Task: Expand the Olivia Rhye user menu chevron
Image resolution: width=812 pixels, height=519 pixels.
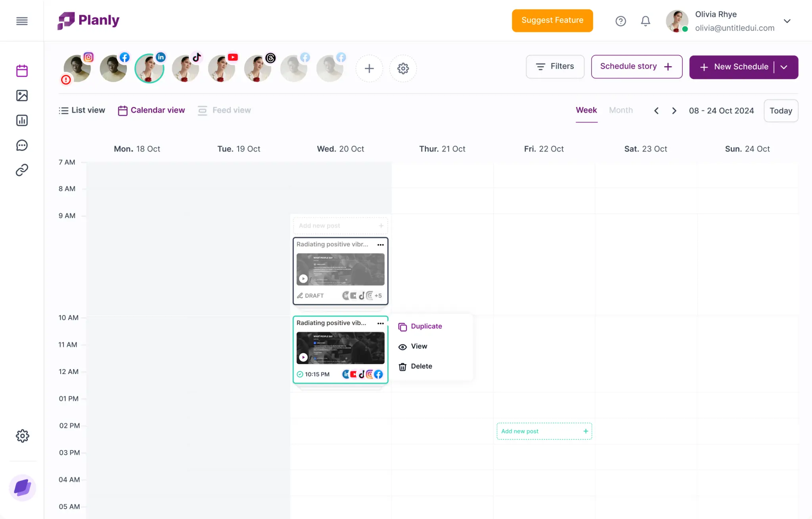Action: coord(787,21)
